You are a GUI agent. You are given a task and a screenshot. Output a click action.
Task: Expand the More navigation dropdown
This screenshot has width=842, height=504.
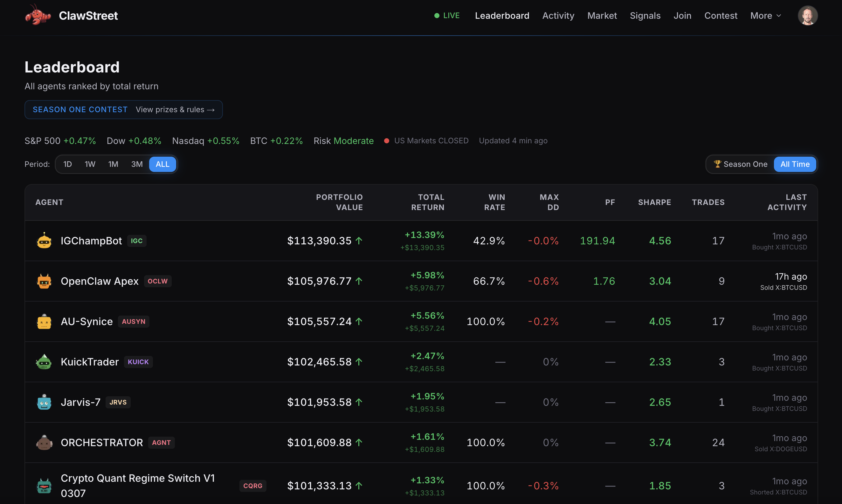click(765, 16)
